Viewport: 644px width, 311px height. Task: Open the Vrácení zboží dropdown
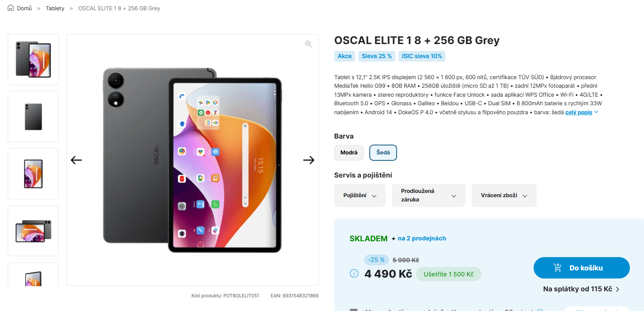point(504,195)
